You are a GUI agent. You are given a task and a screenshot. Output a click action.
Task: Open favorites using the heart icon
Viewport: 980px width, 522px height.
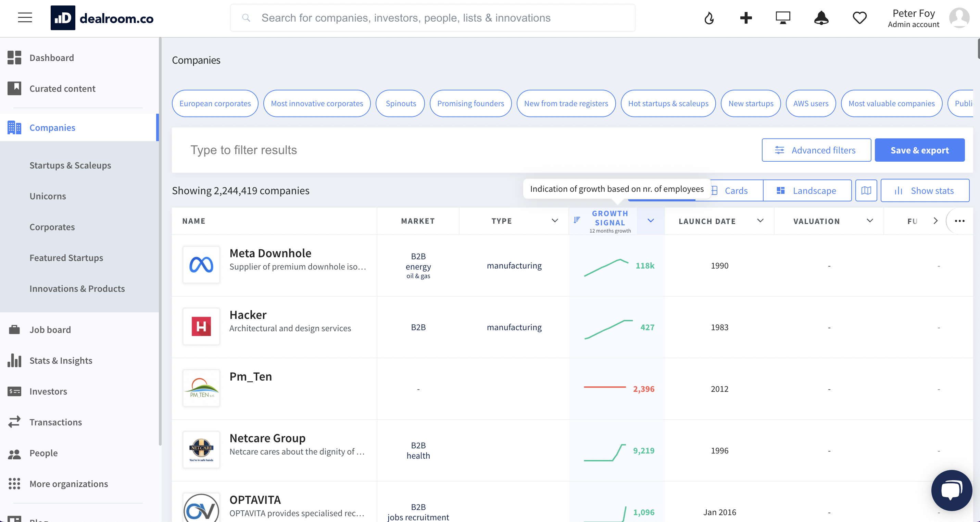pyautogui.click(x=859, y=17)
